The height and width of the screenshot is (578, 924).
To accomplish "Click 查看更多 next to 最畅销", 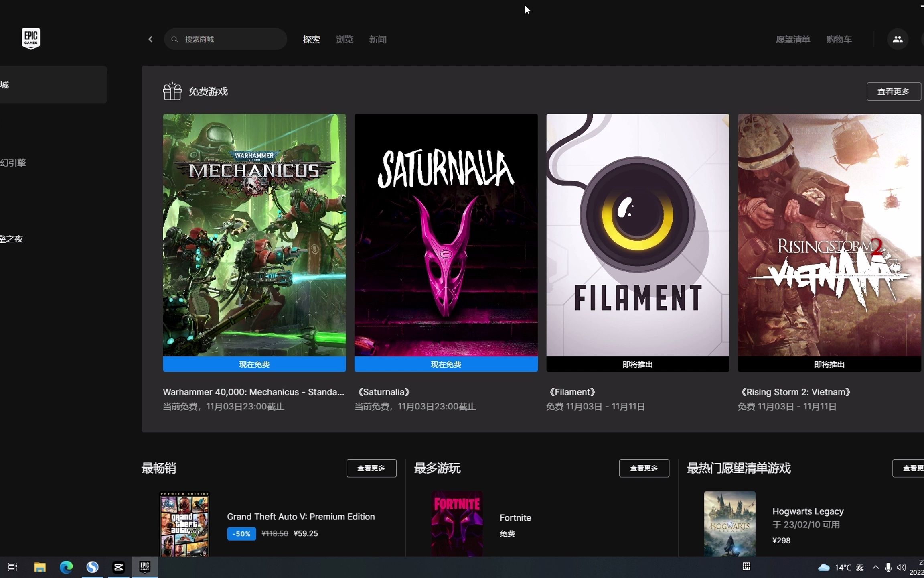I will coord(371,468).
